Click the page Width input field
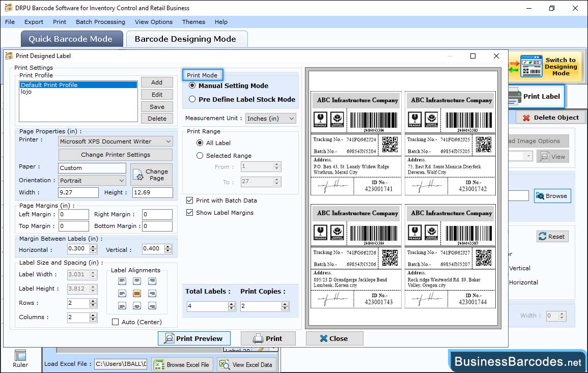 click(x=78, y=192)
